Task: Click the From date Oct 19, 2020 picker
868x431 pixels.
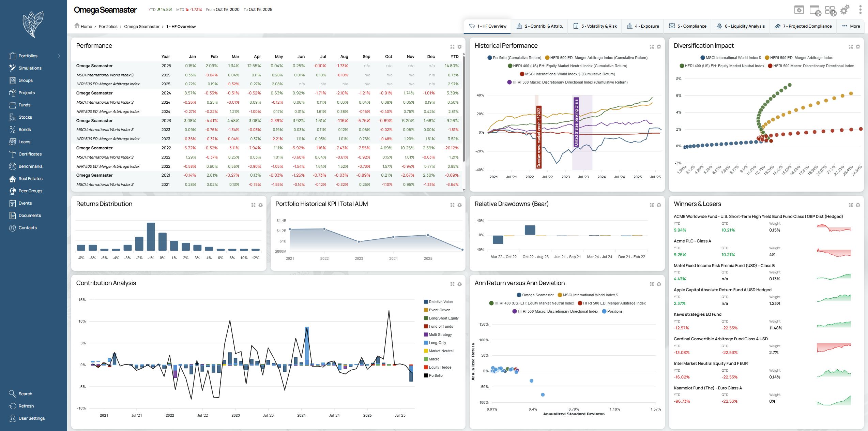Action: coord(227,10)
